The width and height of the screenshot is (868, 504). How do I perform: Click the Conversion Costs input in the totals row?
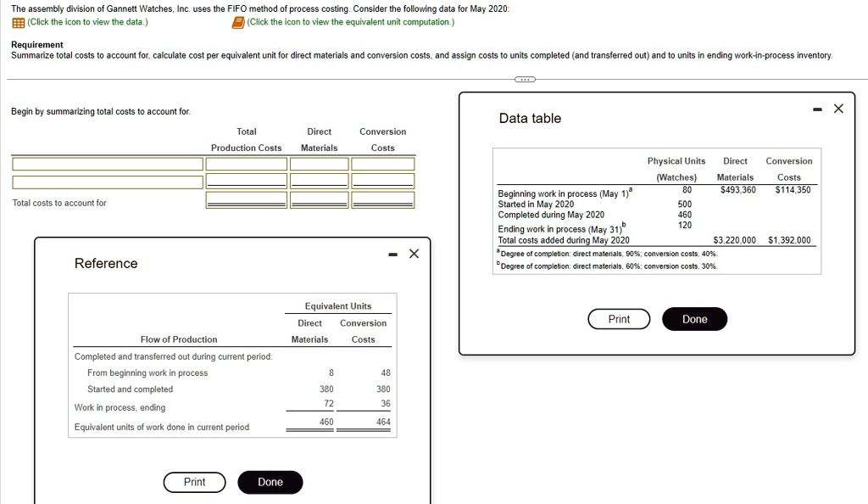click(382, 200)
